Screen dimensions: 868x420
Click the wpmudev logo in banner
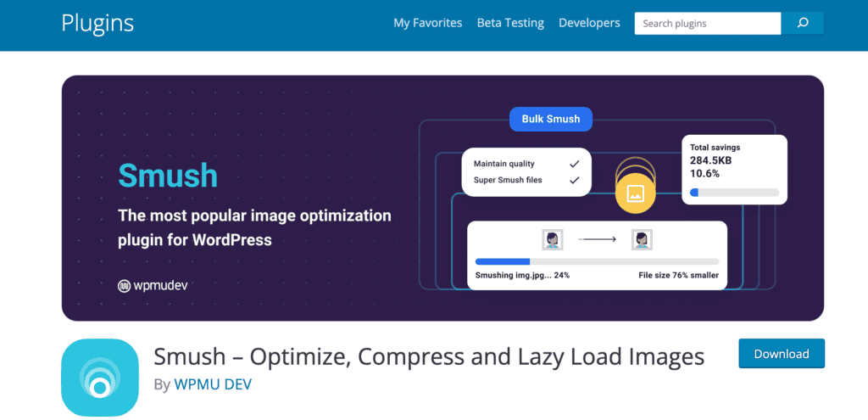point(153,286)
